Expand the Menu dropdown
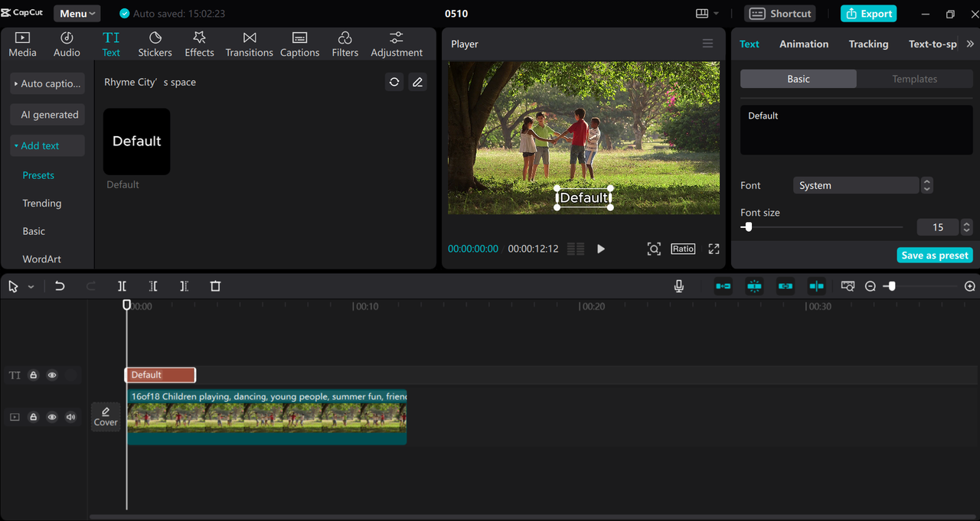 [x=77, y=14]
